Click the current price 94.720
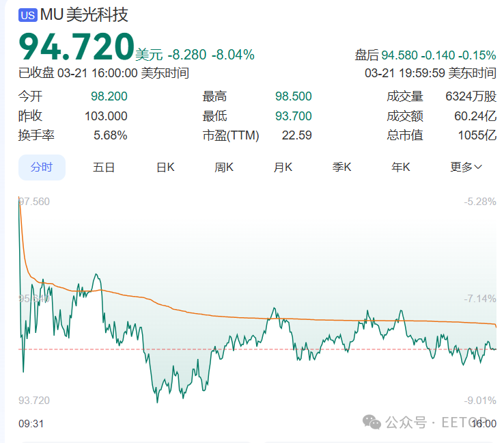This screenshot has width=504, height=443. tap(76, 46)
